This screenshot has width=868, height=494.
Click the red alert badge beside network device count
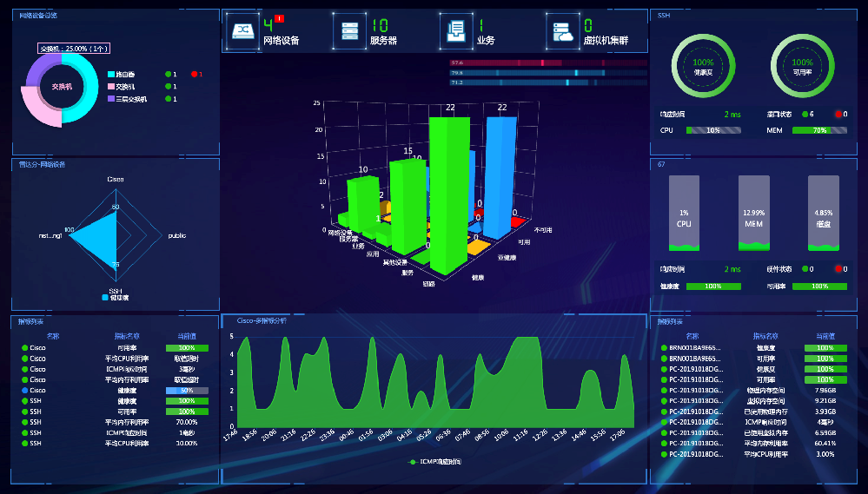(280, 18)
